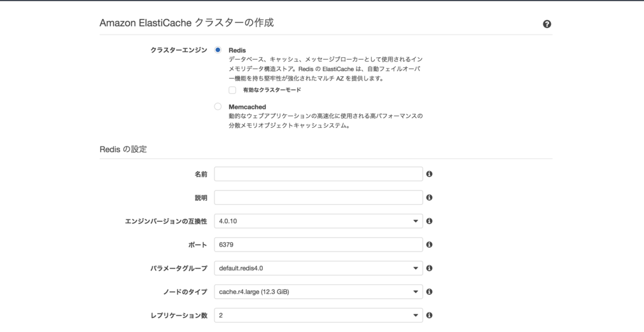
Task: Click the レプリケーション数 label text
Action: coord(179,316)
